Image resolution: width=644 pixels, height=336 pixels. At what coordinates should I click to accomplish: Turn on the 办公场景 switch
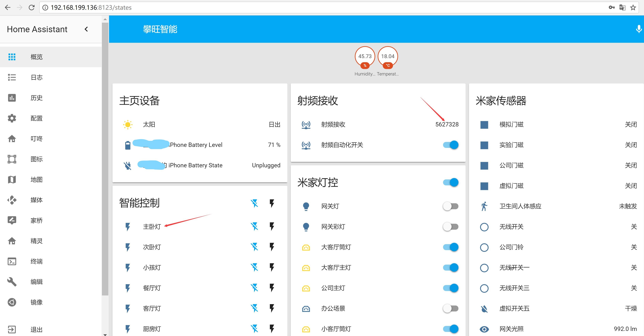coord(451,309)
